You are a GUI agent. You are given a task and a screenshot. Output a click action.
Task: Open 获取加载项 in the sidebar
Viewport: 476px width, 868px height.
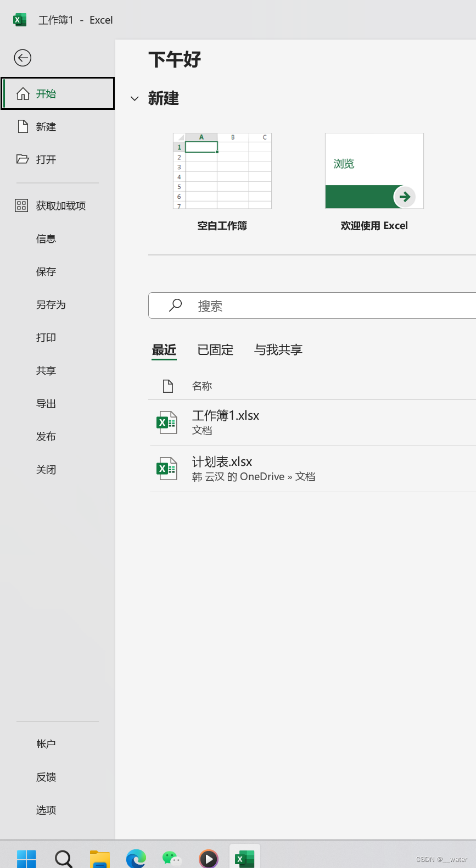point(58,205)
